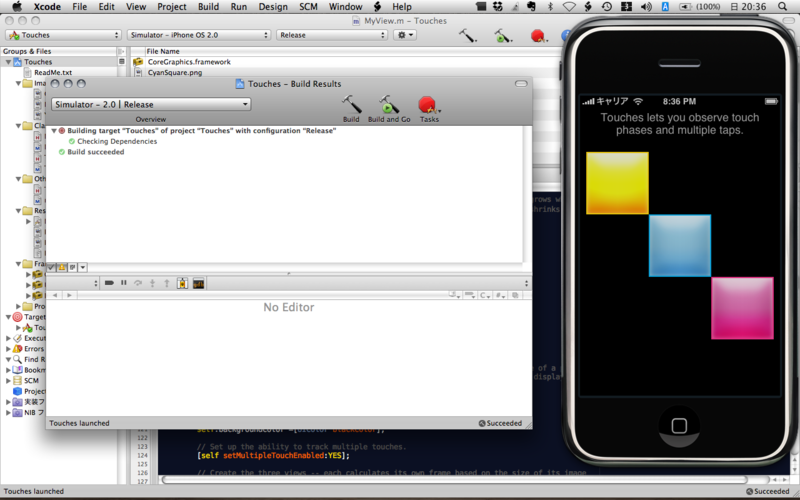Click hammer Build icon in main Xcode toolbar
The image size is (800, 500).
point(467,35)
